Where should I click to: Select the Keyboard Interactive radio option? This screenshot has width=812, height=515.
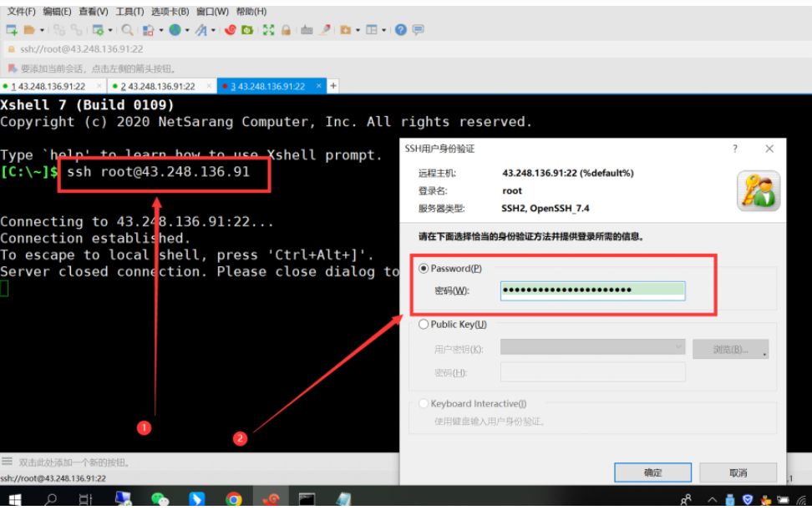pyautogui.click(x=424, y=404)
